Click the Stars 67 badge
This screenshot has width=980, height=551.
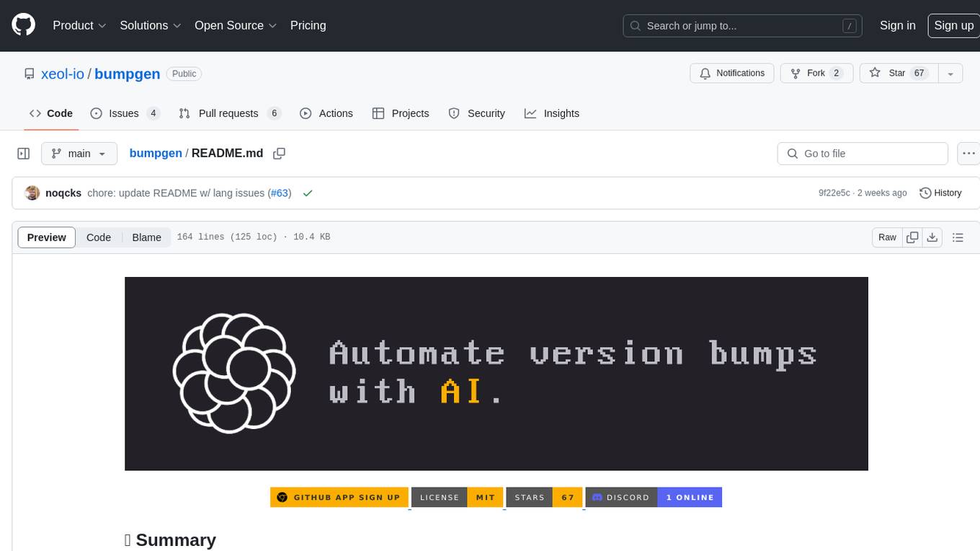pyautogui.click(x=544, y=498)
